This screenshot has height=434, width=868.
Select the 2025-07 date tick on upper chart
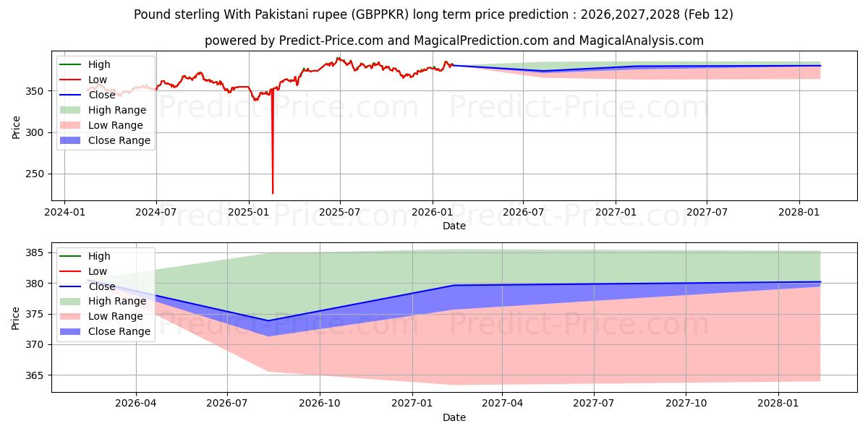click(340, 213)
